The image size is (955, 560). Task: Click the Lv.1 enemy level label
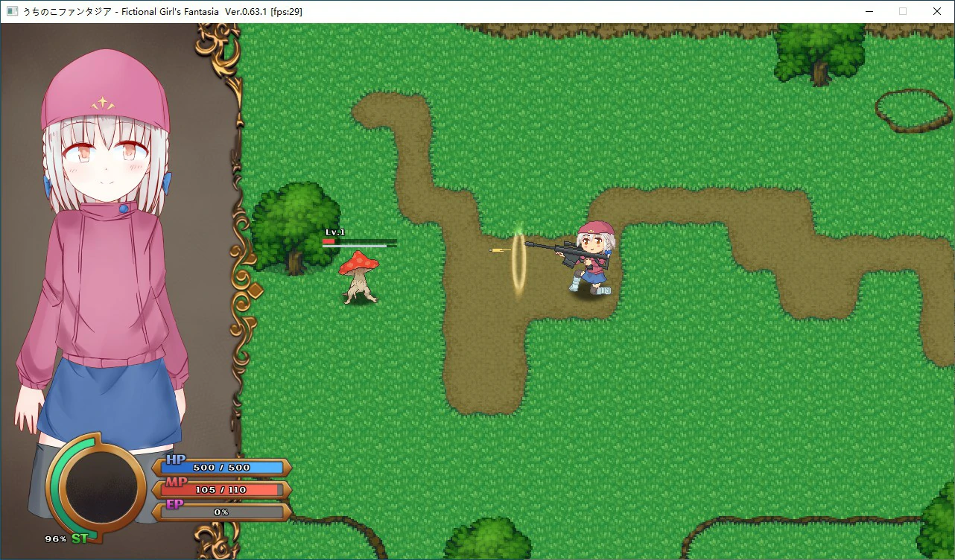[335, 232]
